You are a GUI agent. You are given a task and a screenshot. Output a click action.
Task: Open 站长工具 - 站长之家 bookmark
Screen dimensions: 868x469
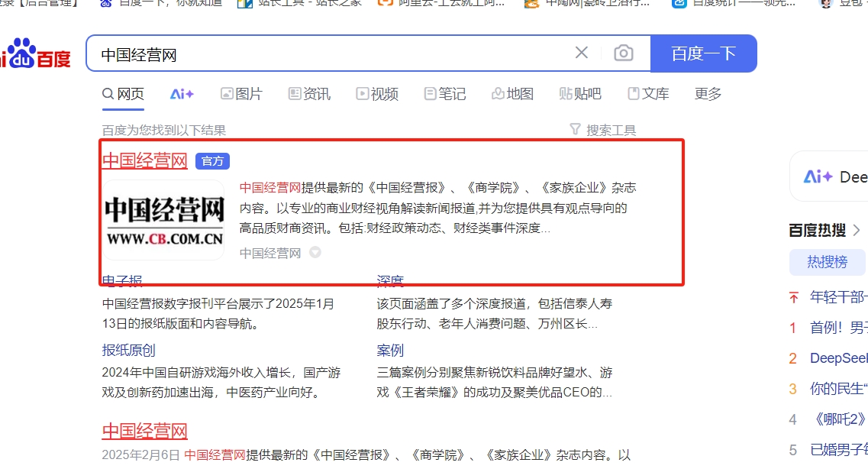tap(299, 3)
